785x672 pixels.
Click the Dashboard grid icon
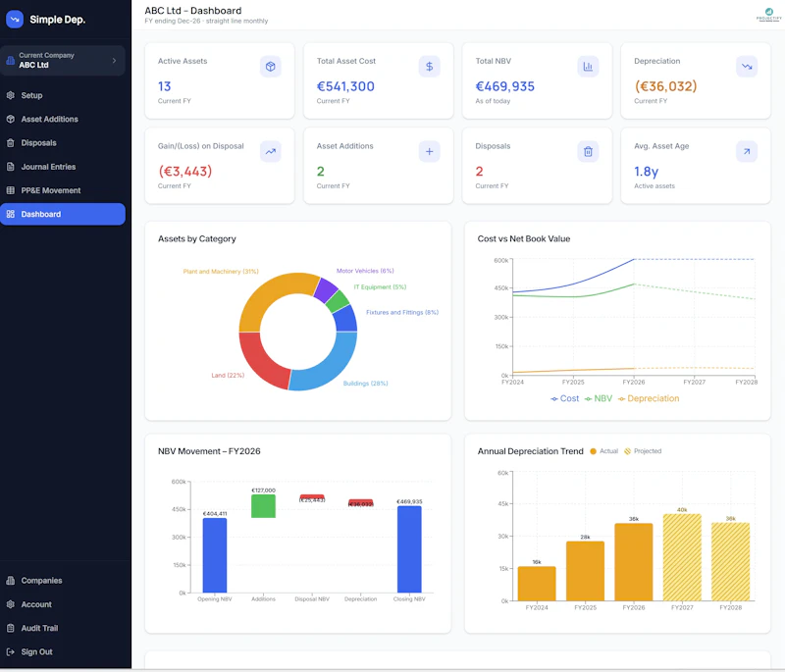(11, 214)
